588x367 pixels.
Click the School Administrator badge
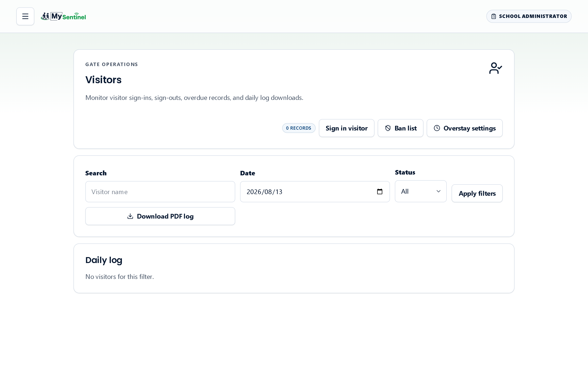(x=529, y=16)
